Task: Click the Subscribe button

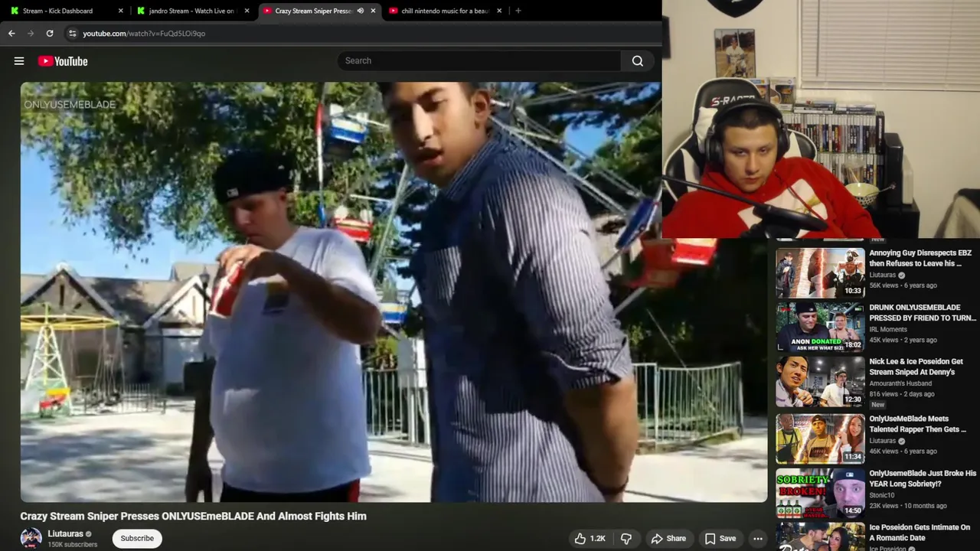Action: 137,539
